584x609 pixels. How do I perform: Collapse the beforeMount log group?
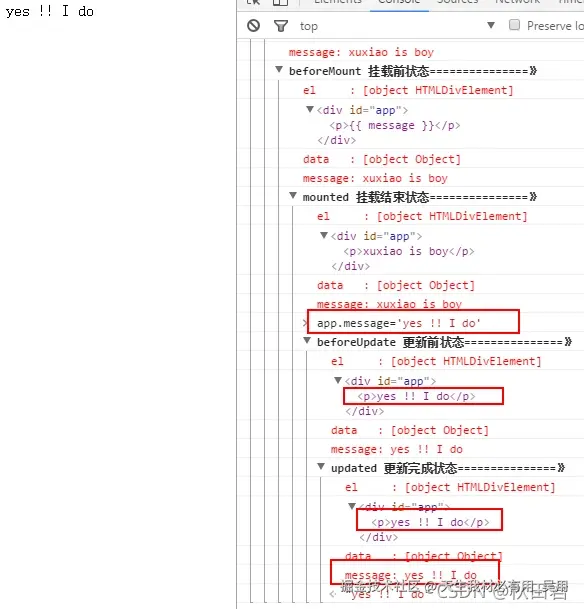[279, 70]
